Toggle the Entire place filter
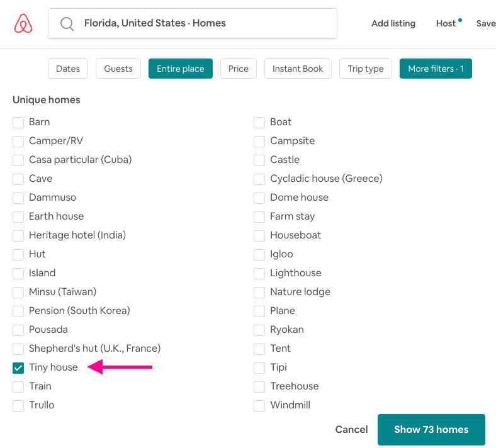This screenshot has width=496, height=448. pyautogui.click(x=181, y=69)
